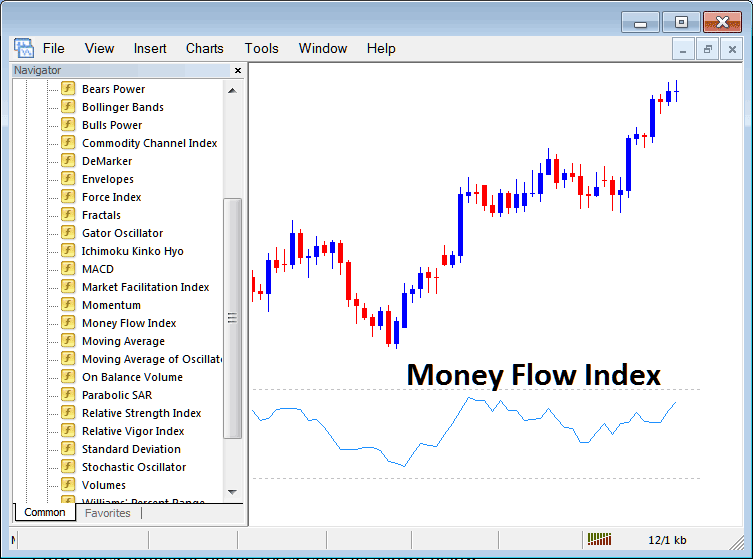753x560 pixels.
Task: Select Ichimoku Kinko Hyo indicator
Action: (132, 251)
